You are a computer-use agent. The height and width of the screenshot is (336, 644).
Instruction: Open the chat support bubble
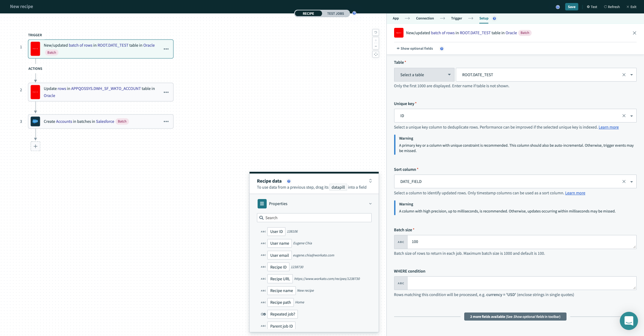pos(629,321)
